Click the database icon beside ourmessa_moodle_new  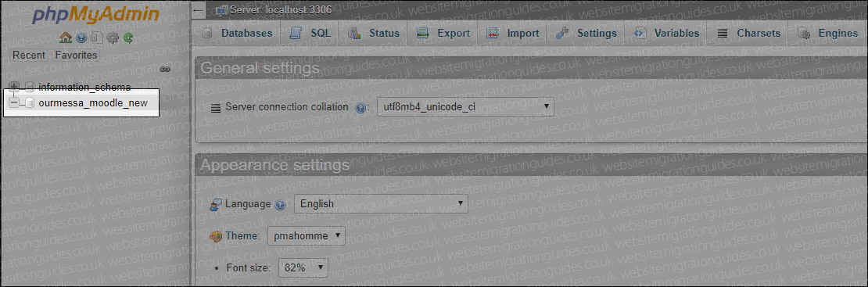click(x=30, y=103)
